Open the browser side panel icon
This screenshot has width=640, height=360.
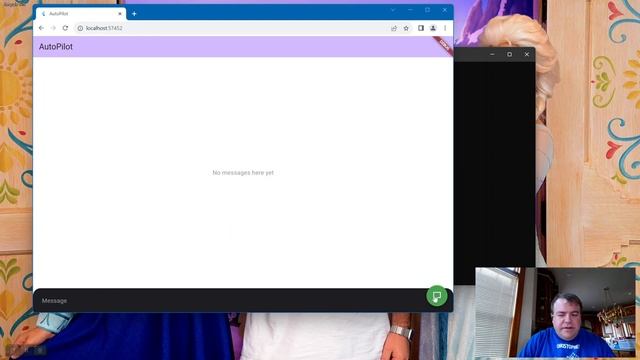pyautogui.click(x=421, y=28)
